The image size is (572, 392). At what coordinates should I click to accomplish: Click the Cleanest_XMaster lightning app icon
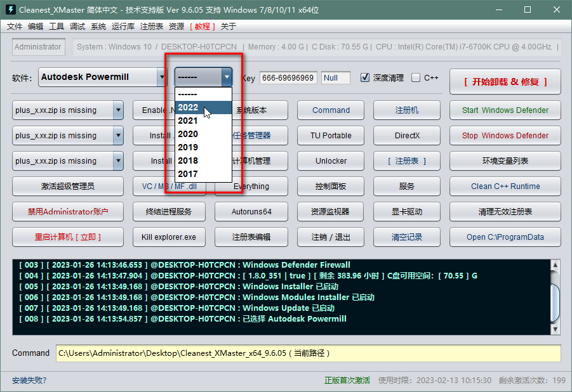(11, 10)
